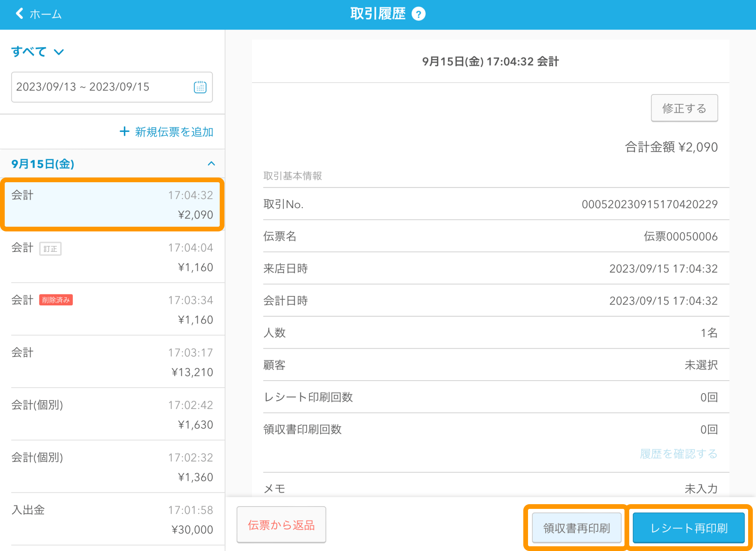Image resolution: width=756 pixels, height=551 pixels.
Task: Open the 会計(個別) ¥1,630 entry
Action: (x=112, y=414)
